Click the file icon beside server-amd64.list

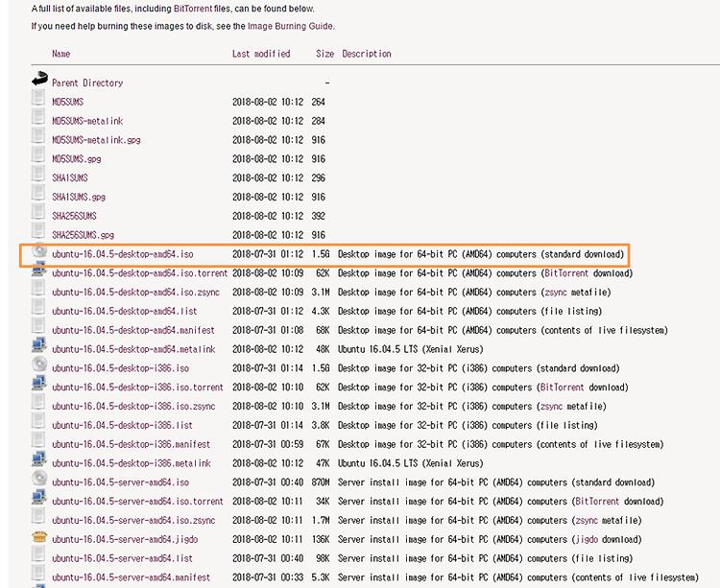point(38,554)
